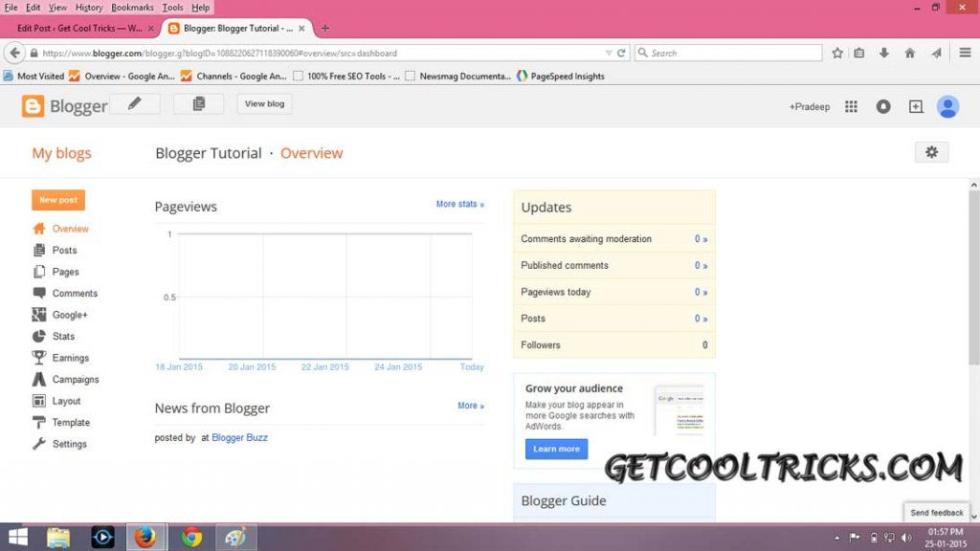
Task: Open Published comments count link
Action: pyautogui.click(x=701, y=266)
